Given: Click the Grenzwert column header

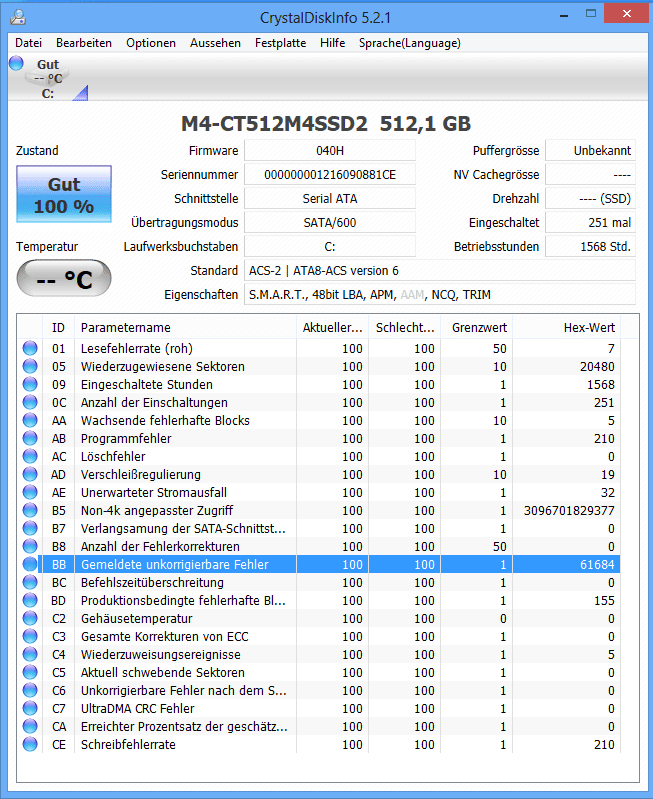Looking at the screenshot, I should point(477,328).
